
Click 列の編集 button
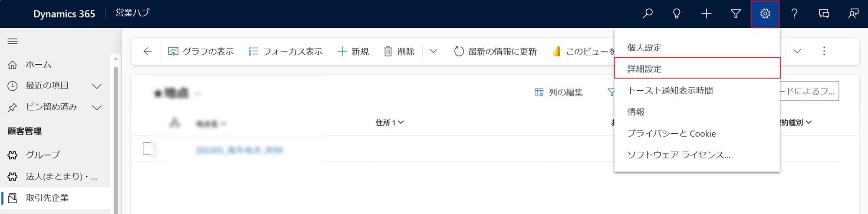559,92
